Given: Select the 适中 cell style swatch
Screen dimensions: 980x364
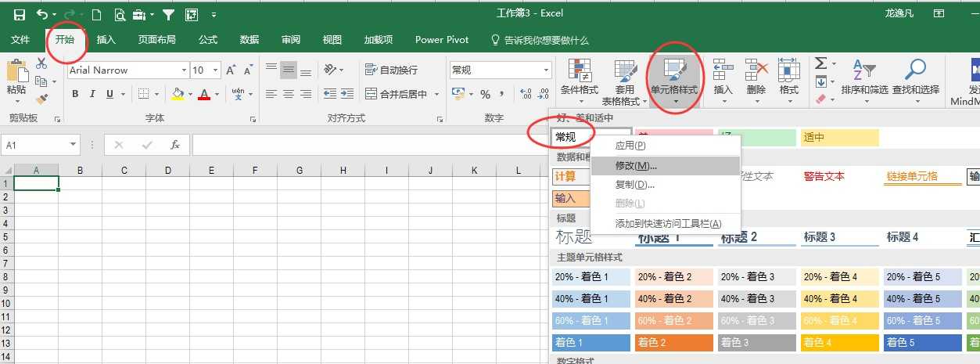Looking at the screenshot, I should coord(839,138).
